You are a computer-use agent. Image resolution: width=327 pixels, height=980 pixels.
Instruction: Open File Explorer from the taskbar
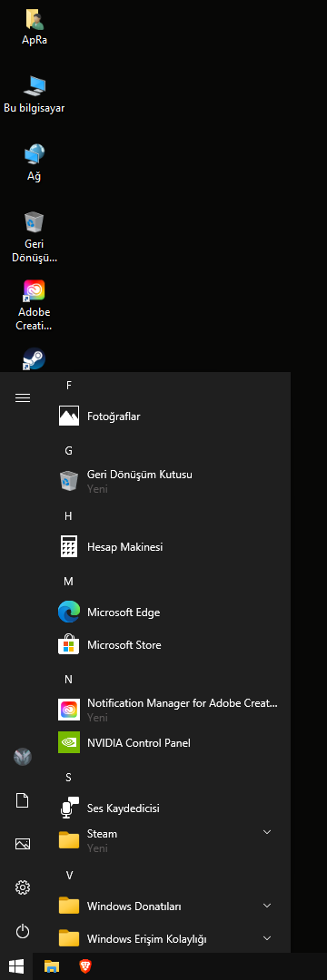52,967
